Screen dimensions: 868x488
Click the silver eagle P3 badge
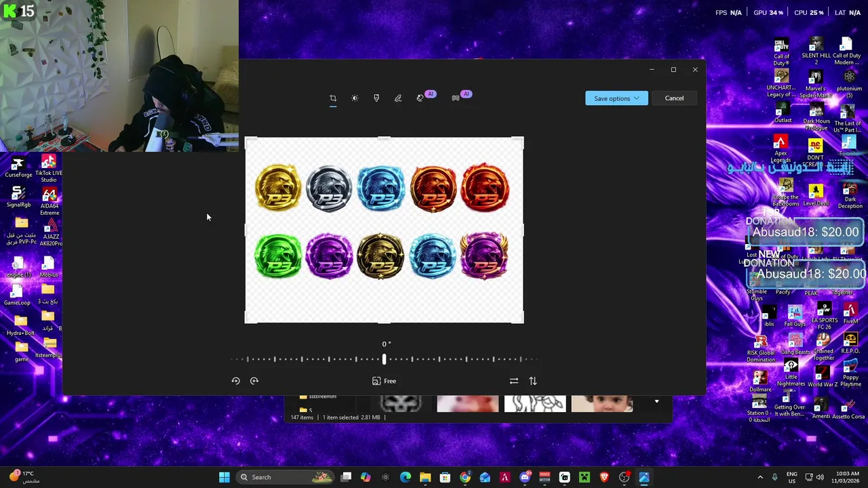click(329, 187)
